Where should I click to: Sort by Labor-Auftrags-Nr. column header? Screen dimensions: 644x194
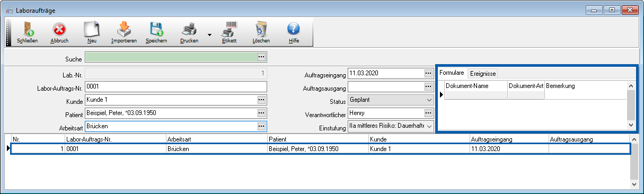(115, 139)
